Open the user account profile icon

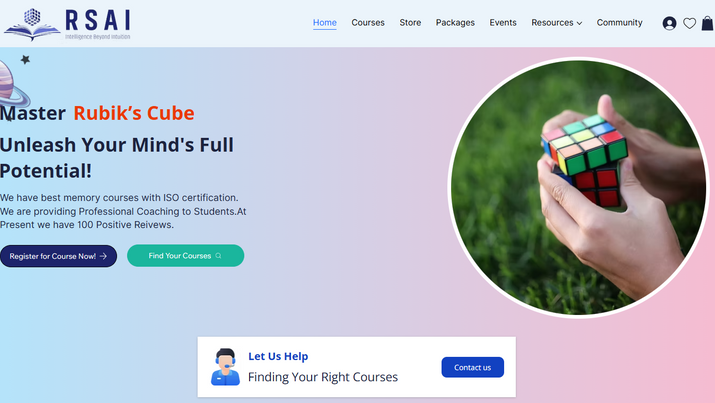[669, 23]
